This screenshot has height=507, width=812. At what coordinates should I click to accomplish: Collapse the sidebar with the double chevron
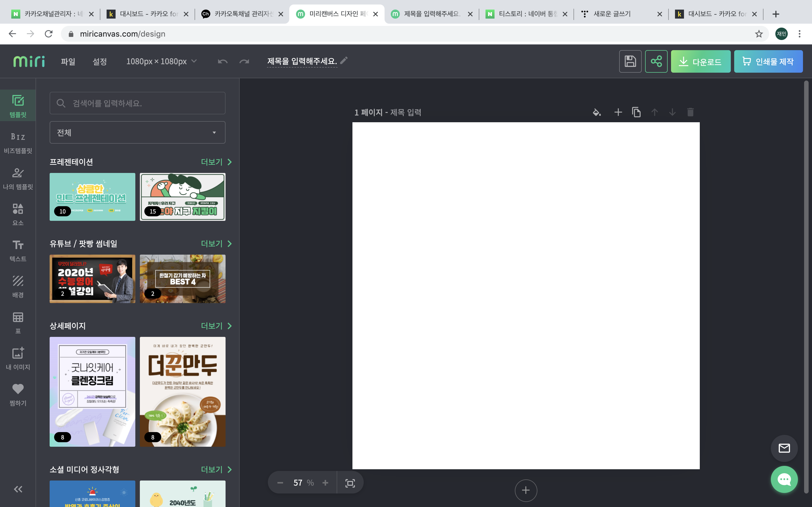point(18,489)
